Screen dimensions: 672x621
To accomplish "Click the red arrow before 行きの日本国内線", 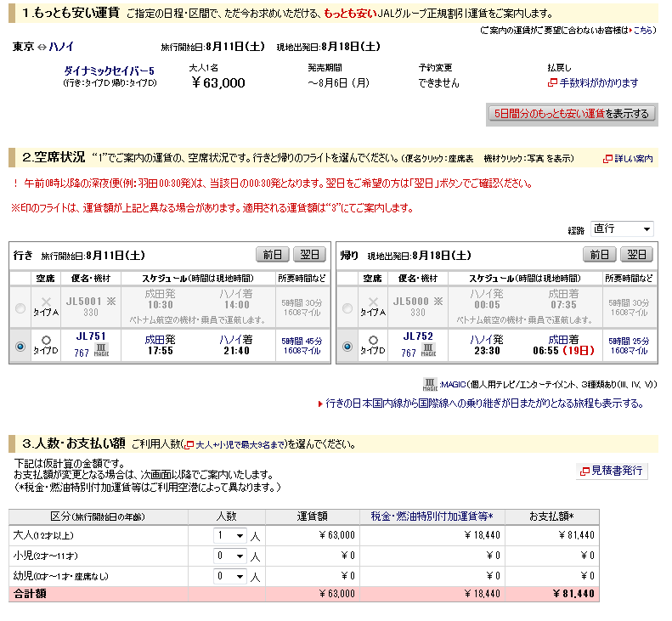I will pos(320,404).
